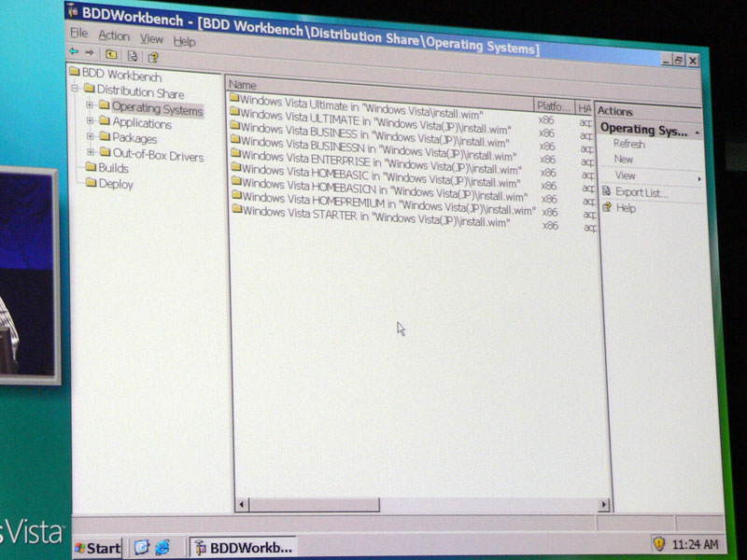Open the View menu
747x560 pixels.
[x=151, y=38]
